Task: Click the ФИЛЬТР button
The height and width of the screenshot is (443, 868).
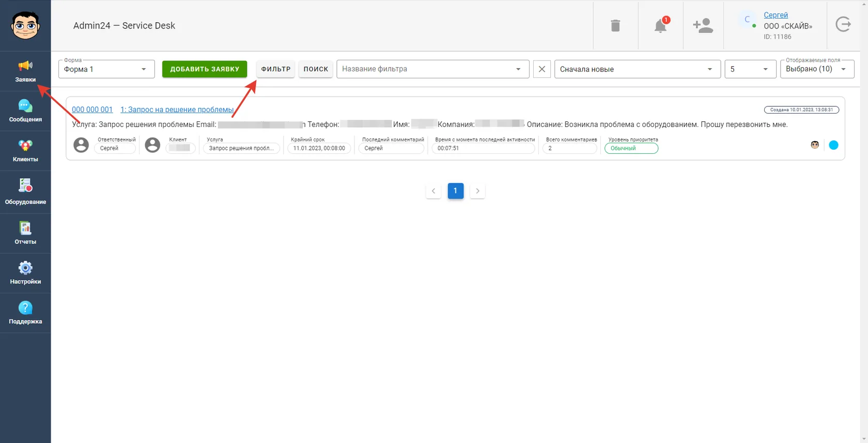Action: (276, 69)
